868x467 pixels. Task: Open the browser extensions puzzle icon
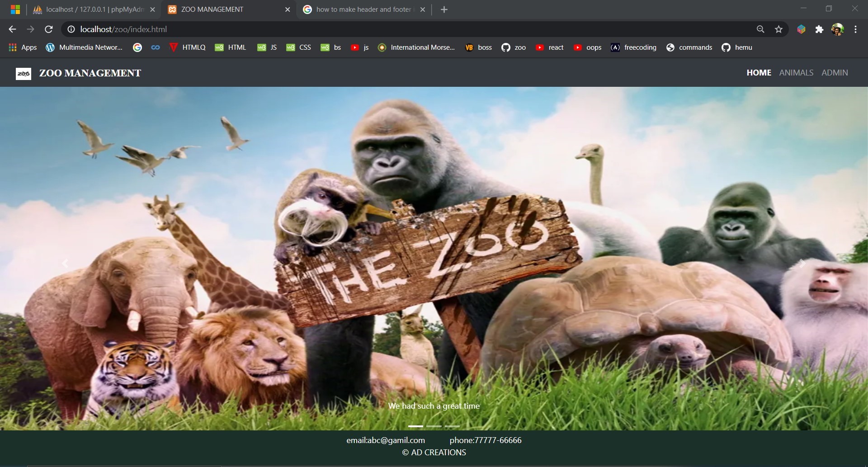point(820,29)
